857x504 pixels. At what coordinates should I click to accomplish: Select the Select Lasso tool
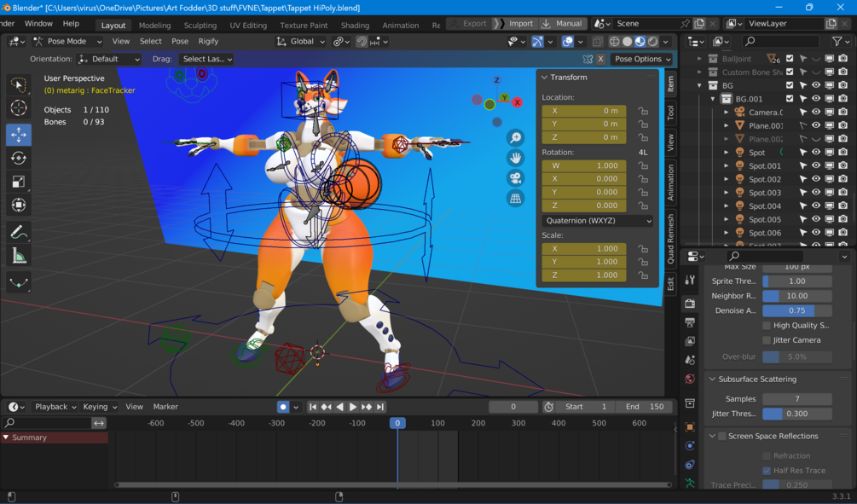pos(19,84)
